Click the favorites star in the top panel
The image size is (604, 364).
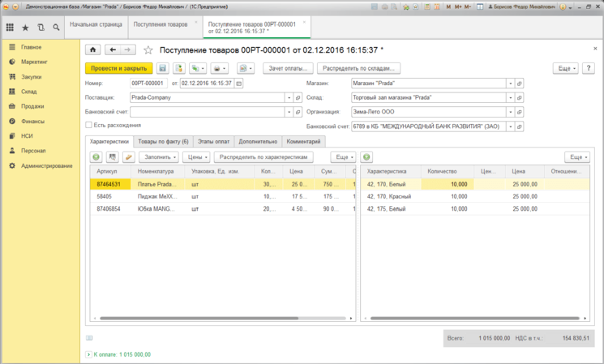(25, 28)
